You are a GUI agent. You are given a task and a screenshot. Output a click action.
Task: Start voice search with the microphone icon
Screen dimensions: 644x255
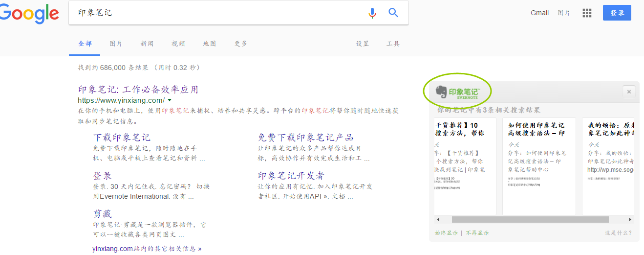(372, 13)
